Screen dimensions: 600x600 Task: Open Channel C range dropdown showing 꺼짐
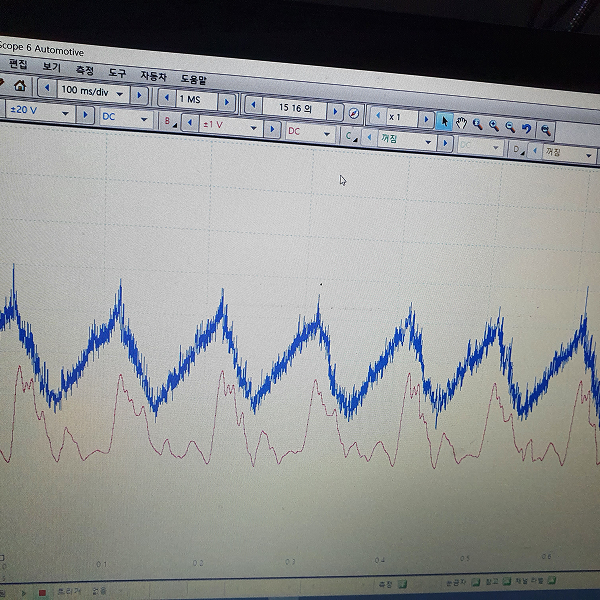click(x=428, y=142)
